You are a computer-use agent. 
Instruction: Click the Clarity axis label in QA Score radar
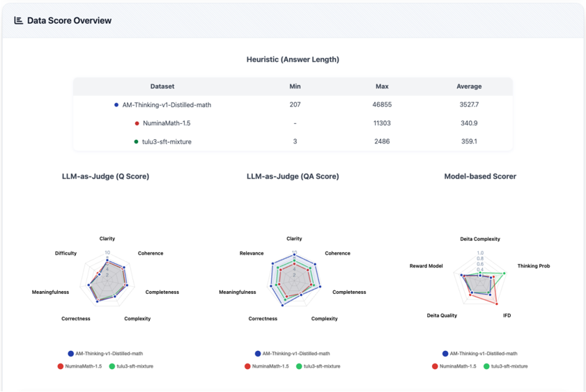tap(294, 239)
